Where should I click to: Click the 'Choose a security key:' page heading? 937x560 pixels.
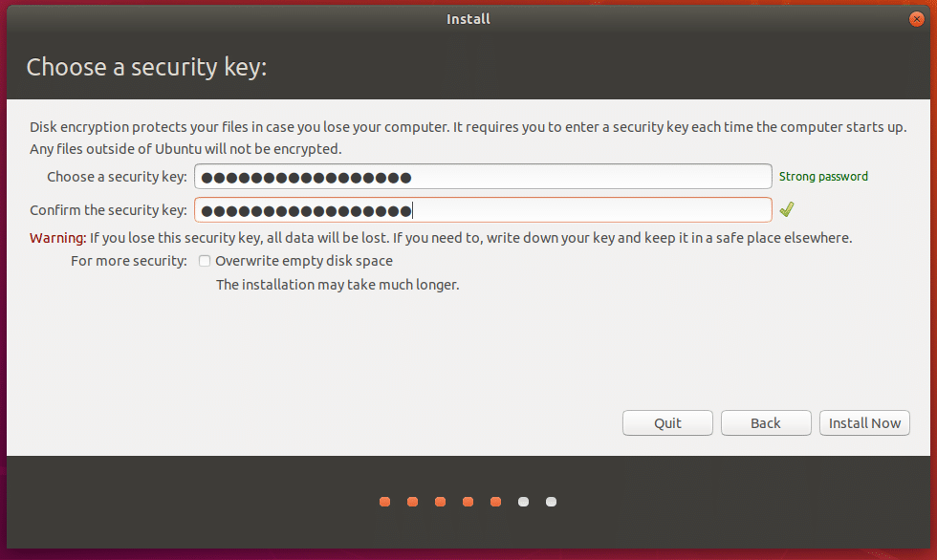[146, 68]
